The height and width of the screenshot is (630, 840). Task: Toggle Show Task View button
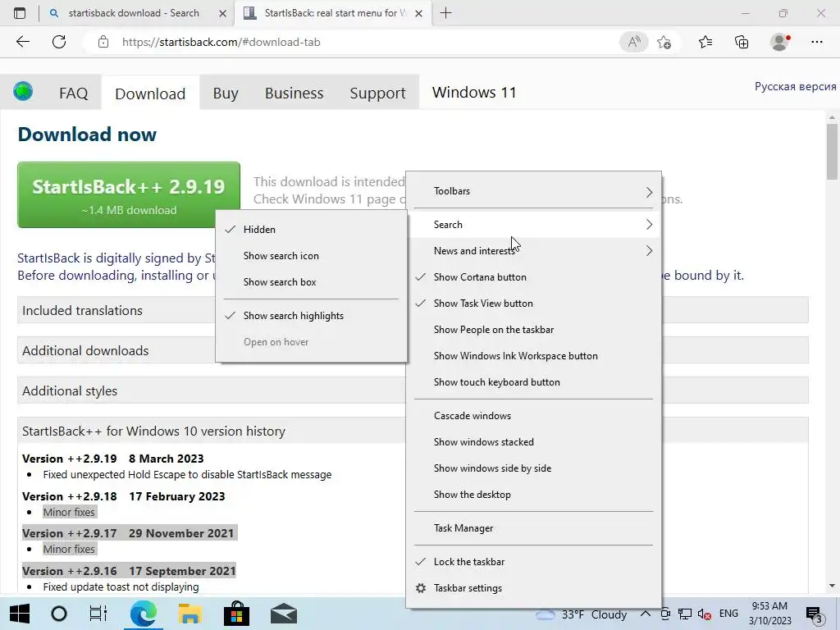533,304
